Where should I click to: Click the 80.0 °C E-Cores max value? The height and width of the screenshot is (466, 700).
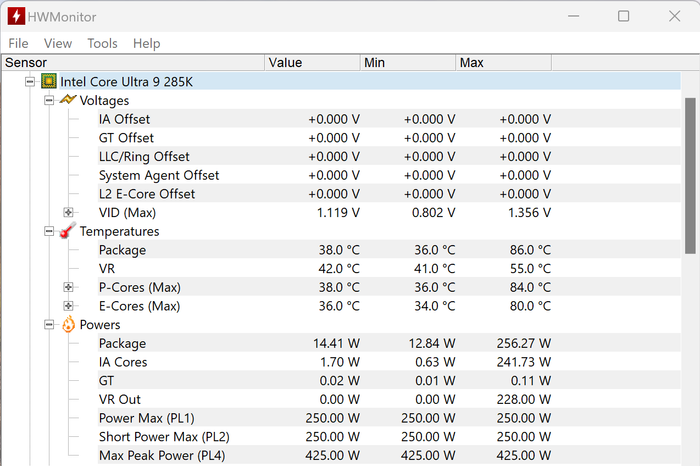coord(530,306)
